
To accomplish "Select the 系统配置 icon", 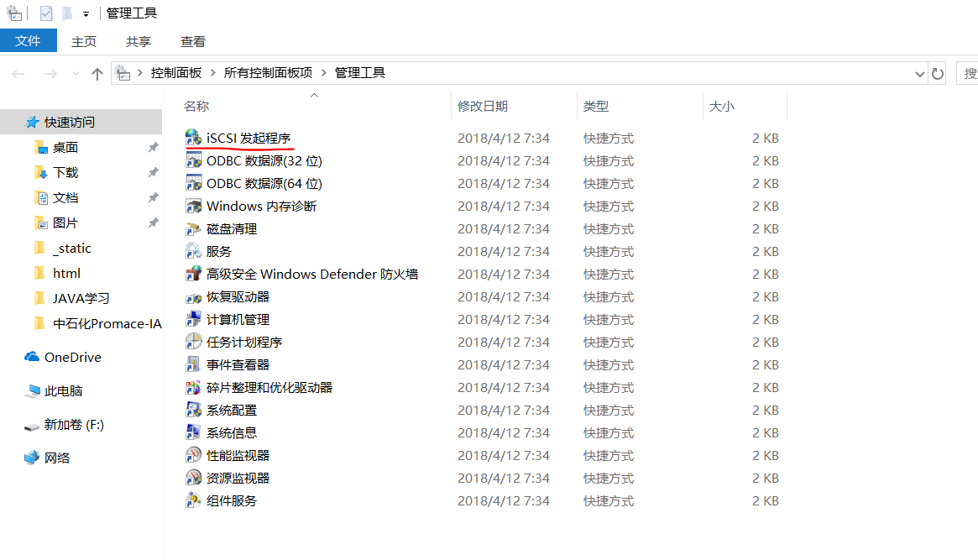I will [x=193, y=410].
